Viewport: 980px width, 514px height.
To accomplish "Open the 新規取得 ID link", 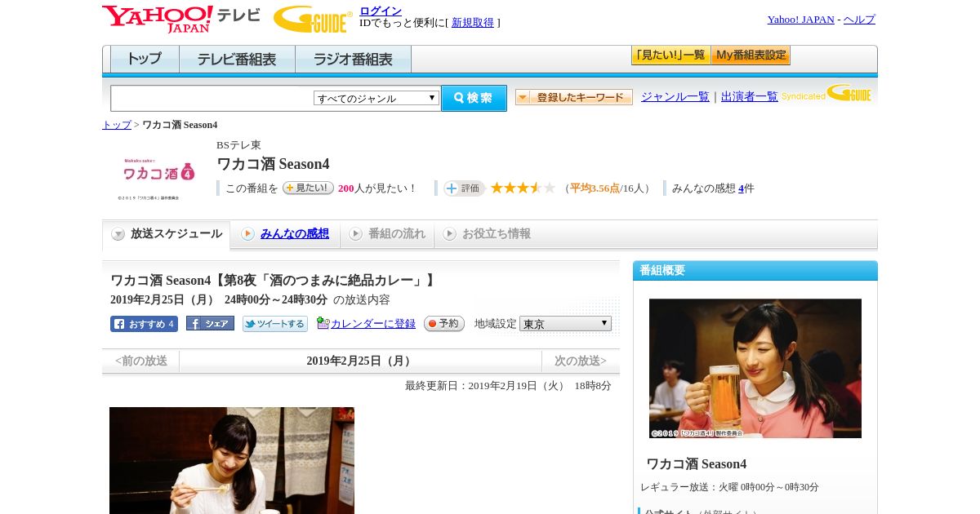I will tap(473, 23).
